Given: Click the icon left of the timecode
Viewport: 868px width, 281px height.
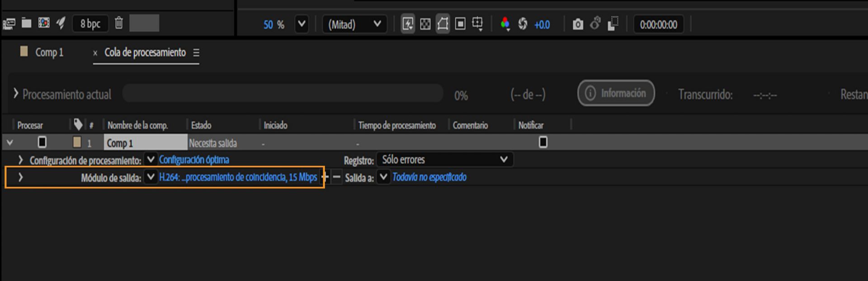Looking at the screenshot, I should point(613,24).
